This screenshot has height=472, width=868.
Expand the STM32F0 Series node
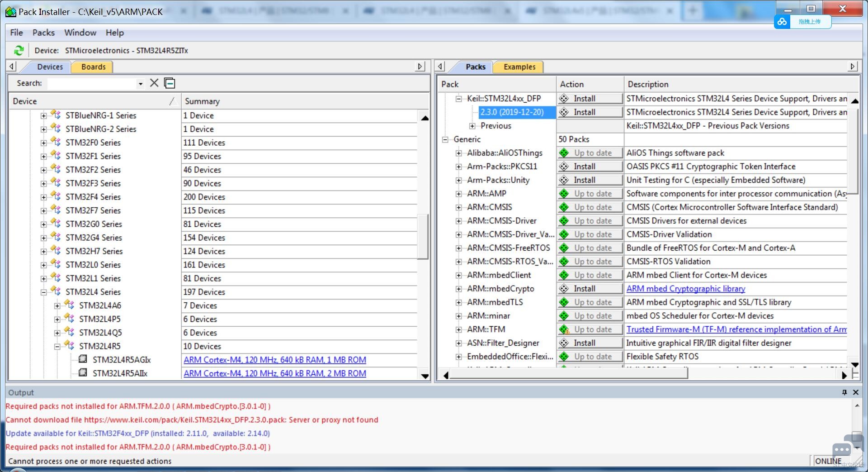pos(44,143)
